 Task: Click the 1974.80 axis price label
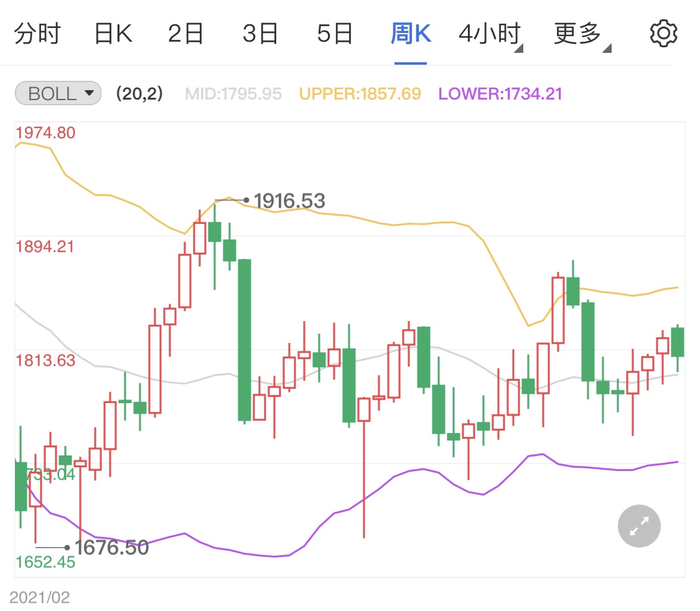pos(45,133)
